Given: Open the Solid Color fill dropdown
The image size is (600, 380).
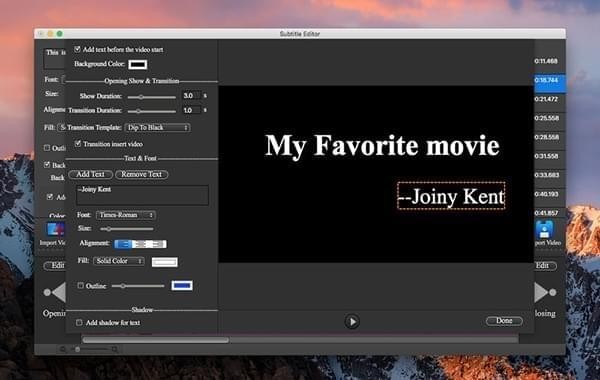Looking at the screenshot, I should [x=119, y=261].
